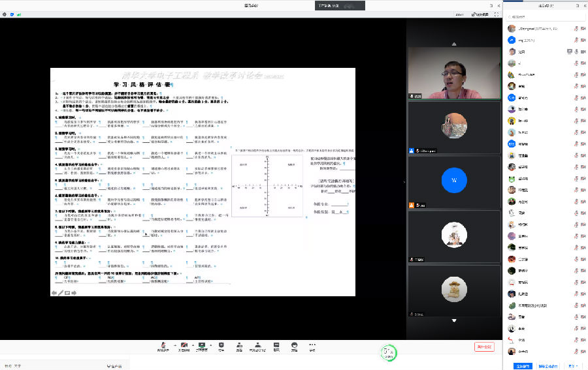Click the red leave meeting button

(x=484, y=347)
